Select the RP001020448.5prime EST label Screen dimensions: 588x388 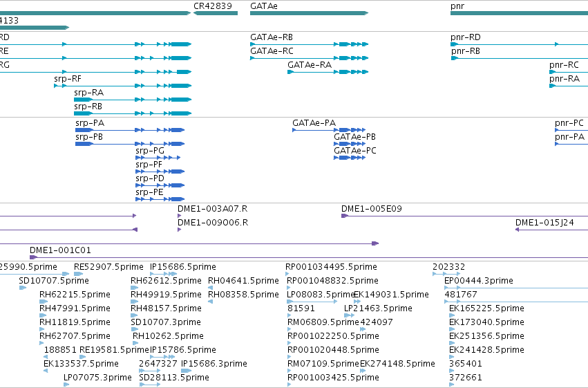(333, 351)
